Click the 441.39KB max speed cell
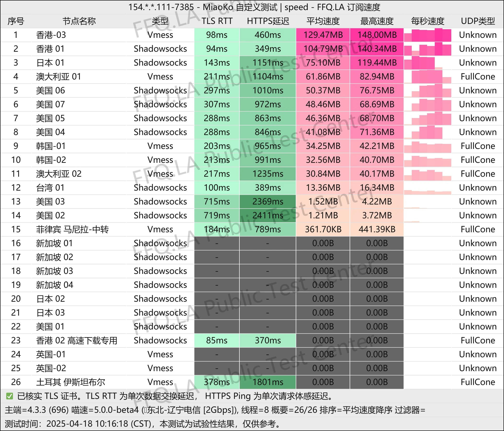504x431 pixels. [377, 229]
